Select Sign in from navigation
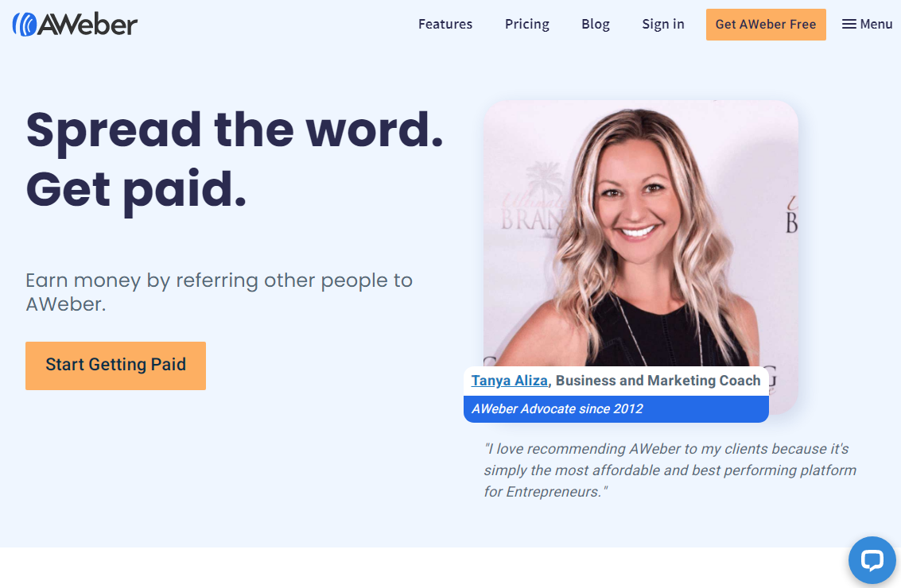The image size is (901, 588). click(663, 24)
